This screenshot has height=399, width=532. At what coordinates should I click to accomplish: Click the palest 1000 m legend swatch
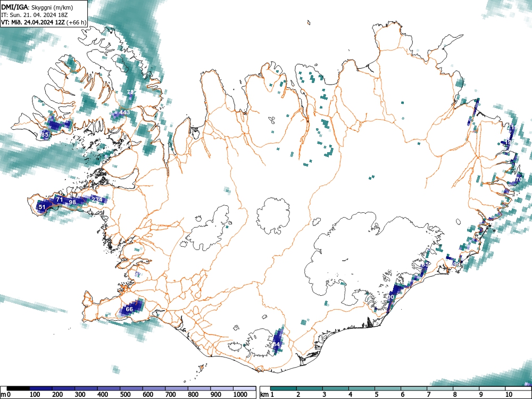coord(245,388)
